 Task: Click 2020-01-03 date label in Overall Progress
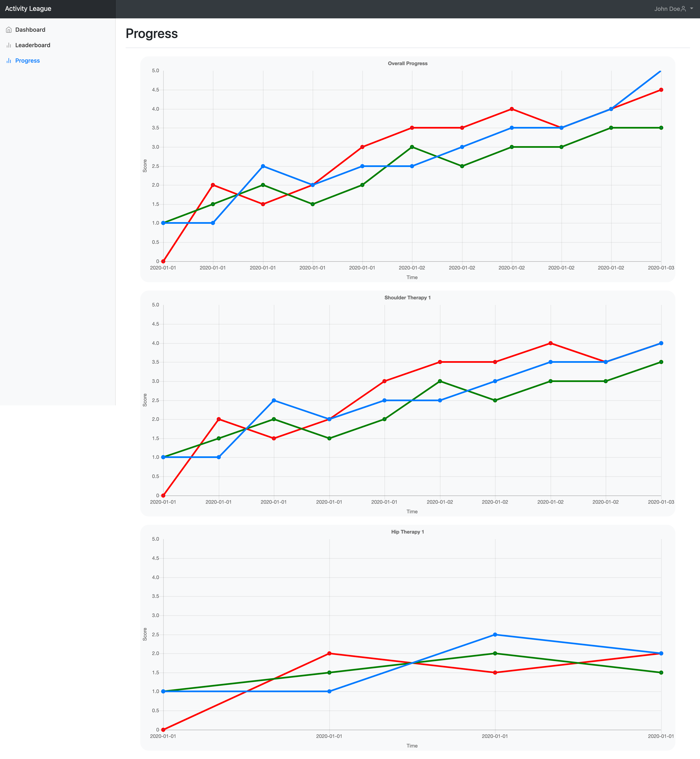pos(661,268)
